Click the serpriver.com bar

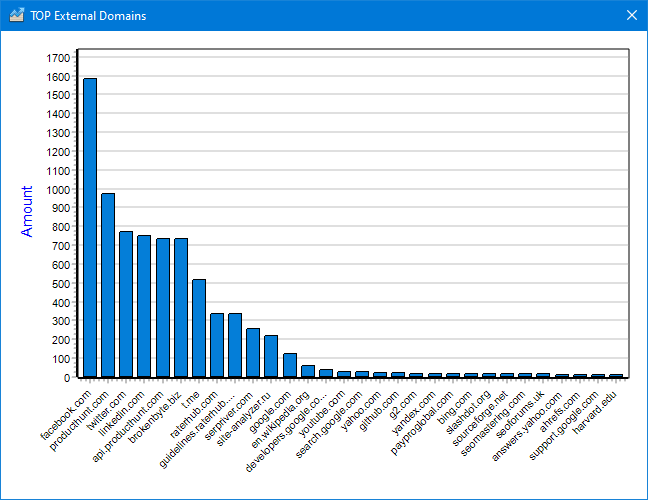click(x=253, y=353)
